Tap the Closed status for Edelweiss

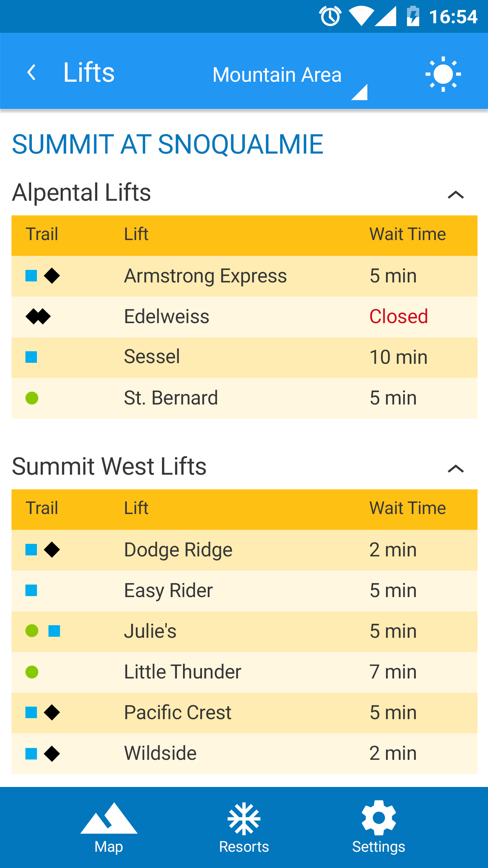coord(399,317)
